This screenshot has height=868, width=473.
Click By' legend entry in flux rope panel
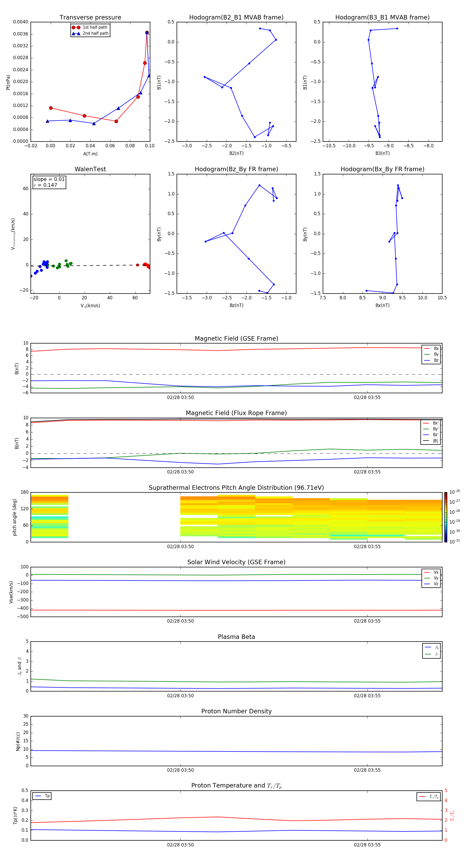(x=431, y=429)
